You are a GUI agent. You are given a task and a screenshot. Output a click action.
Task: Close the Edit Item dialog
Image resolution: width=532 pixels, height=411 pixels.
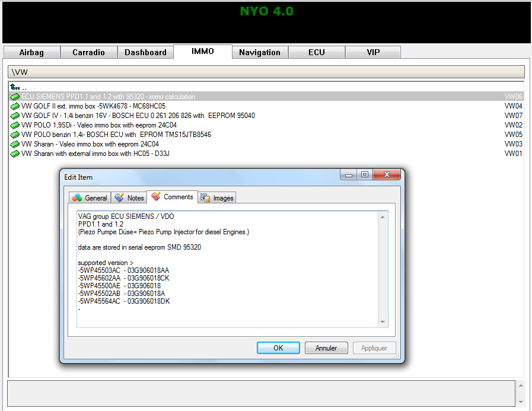tap(387, 175)
